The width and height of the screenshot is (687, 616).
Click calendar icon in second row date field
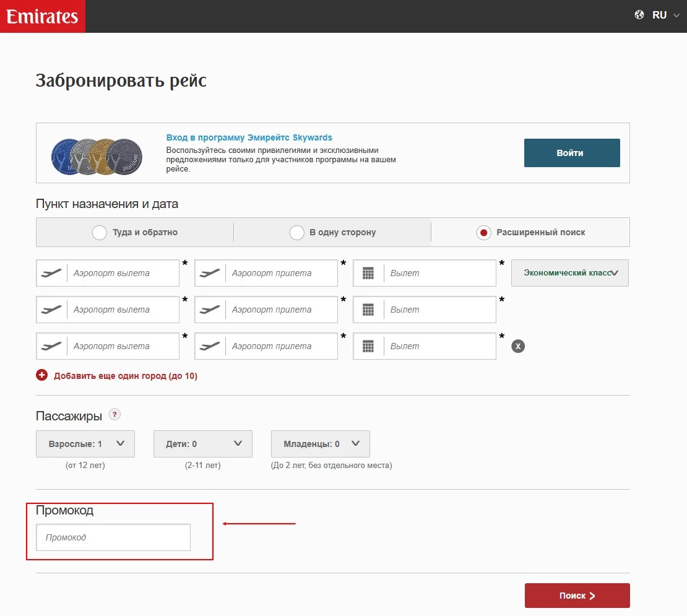(368, 309)
